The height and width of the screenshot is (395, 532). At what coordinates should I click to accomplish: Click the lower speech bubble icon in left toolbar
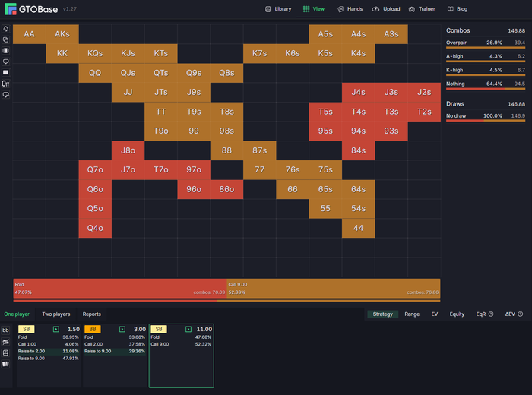[x=6, y=95]
